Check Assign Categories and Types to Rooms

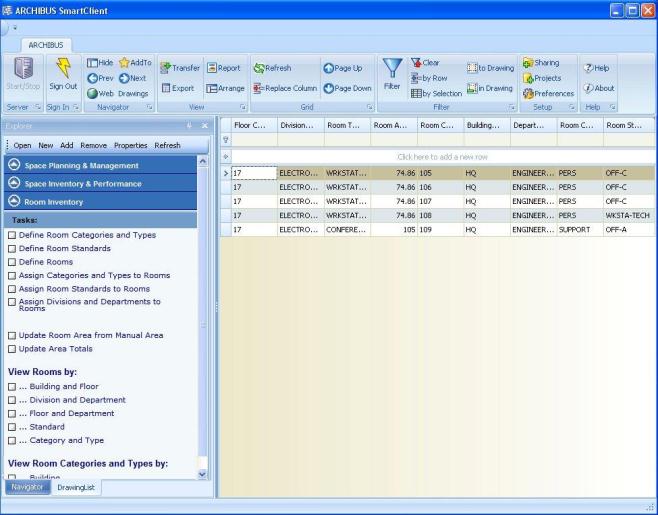click(x=12, y=275)
